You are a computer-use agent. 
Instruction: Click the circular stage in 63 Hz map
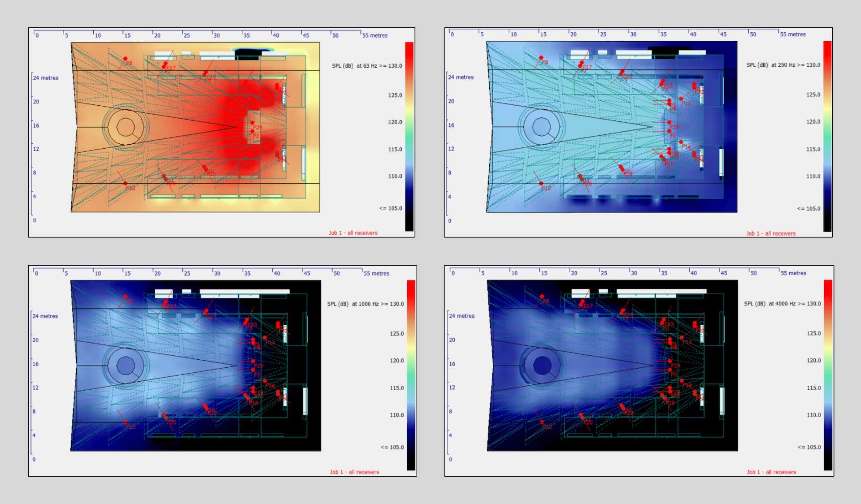tap(126, 127)
